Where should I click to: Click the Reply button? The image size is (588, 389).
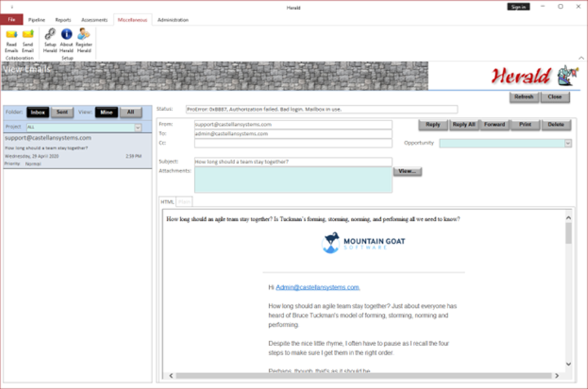[433, 124]
